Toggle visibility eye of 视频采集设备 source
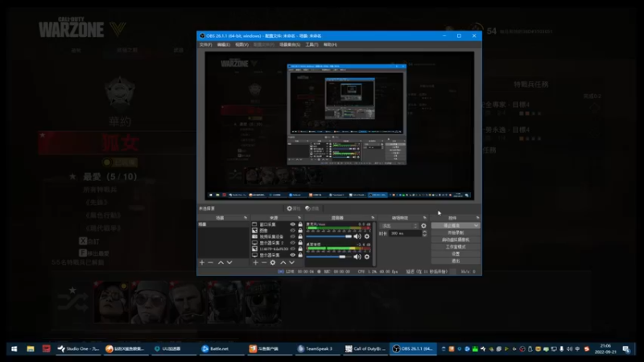Viewport: 644px width, 362px height. pos(293,237)
